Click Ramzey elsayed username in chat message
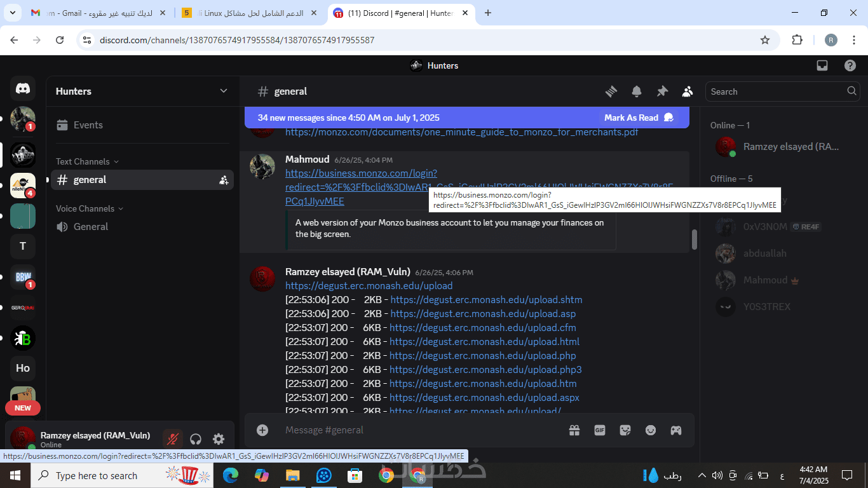The width and height of the screenshot is (868, 488). coord(348,272)
